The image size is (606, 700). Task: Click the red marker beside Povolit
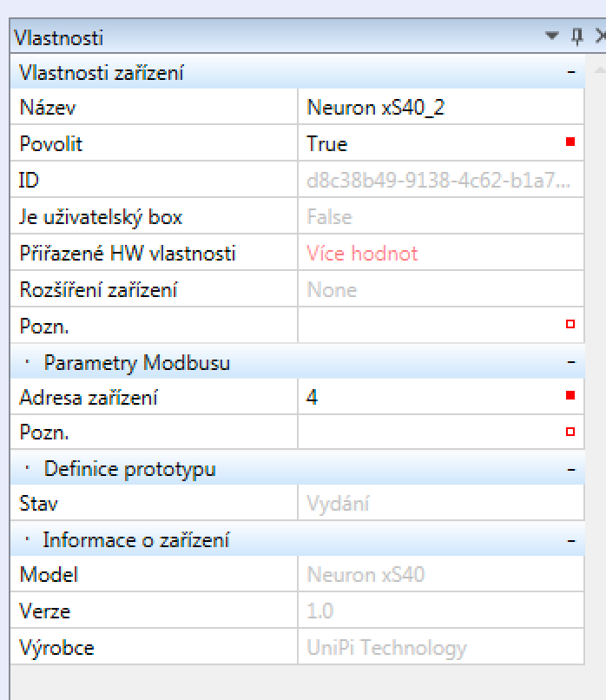(x=570, y=142)
